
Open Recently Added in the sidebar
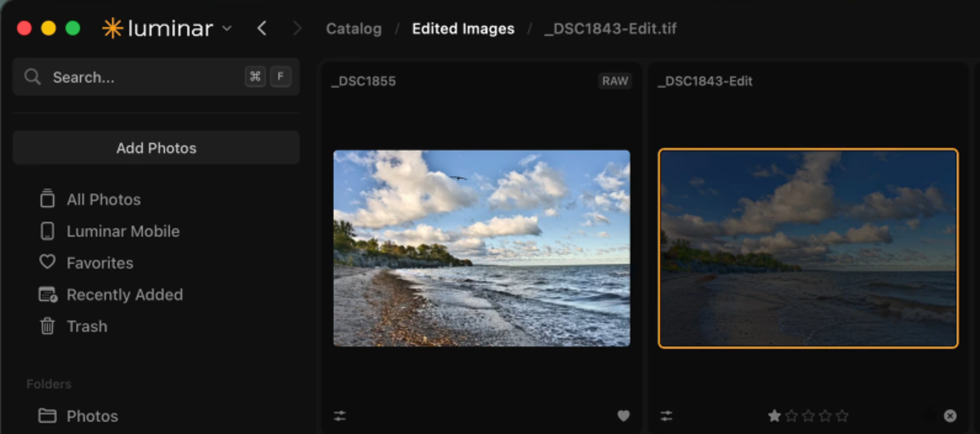click(x=125, y=294)
